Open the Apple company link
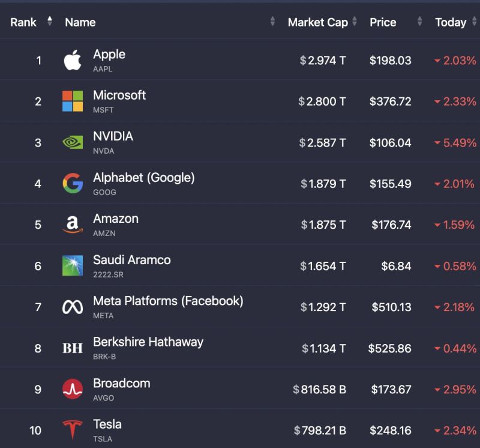 [x=109, y=54]
